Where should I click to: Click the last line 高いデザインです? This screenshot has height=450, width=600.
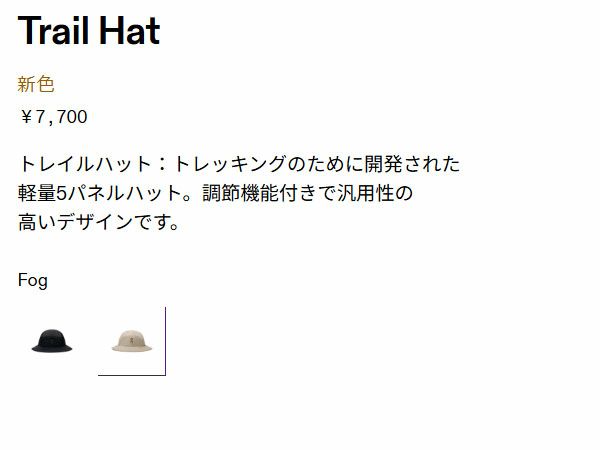pos(95,222)
